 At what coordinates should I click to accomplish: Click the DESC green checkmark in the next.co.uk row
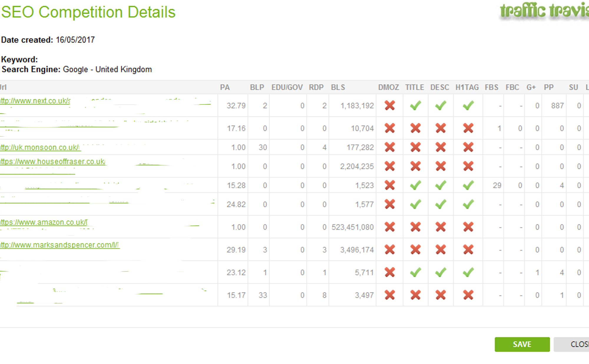click(441, 105)
